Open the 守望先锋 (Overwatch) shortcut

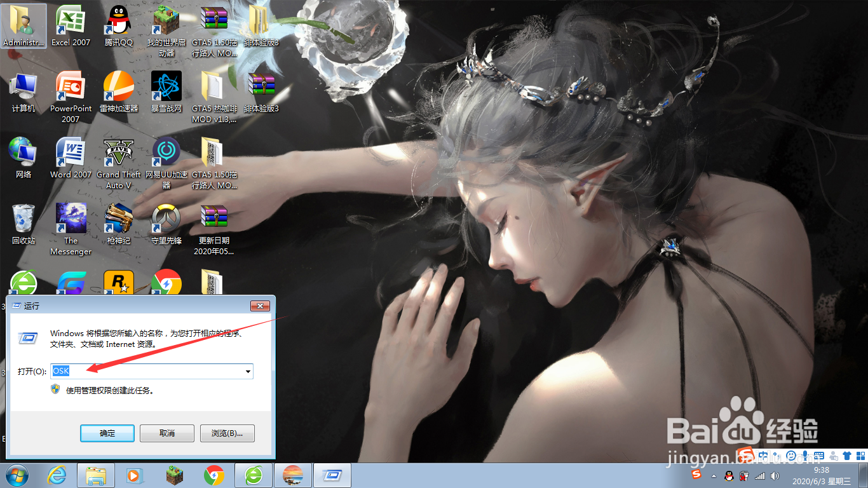166,225
